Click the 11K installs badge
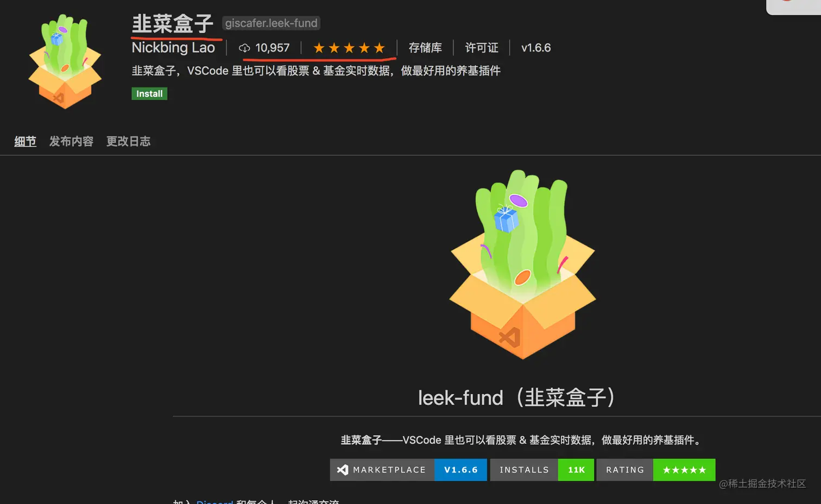 coord(576,470)
